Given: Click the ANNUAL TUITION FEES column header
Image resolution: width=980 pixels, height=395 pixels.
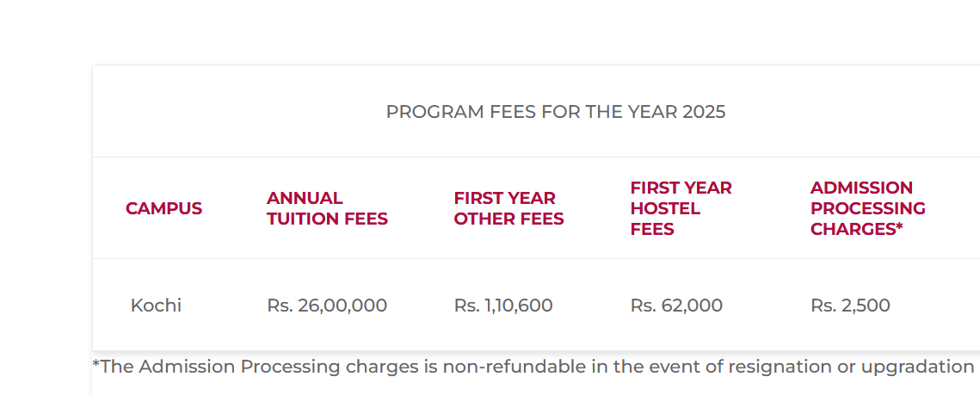Looking at the screenshot, I should point(327,208).
